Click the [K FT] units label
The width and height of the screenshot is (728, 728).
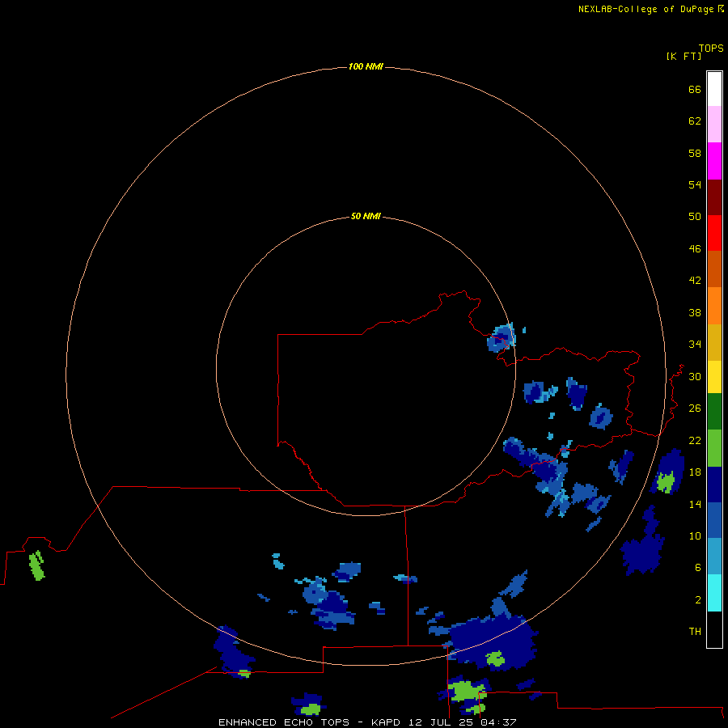[x=684, y=56]
